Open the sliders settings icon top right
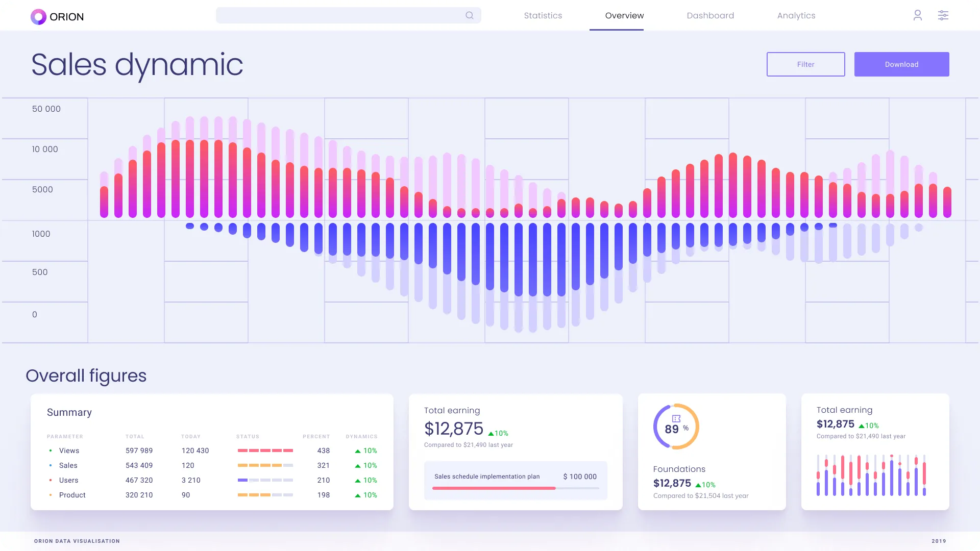This screenshot has height=551, width=980. coord(943,15)
